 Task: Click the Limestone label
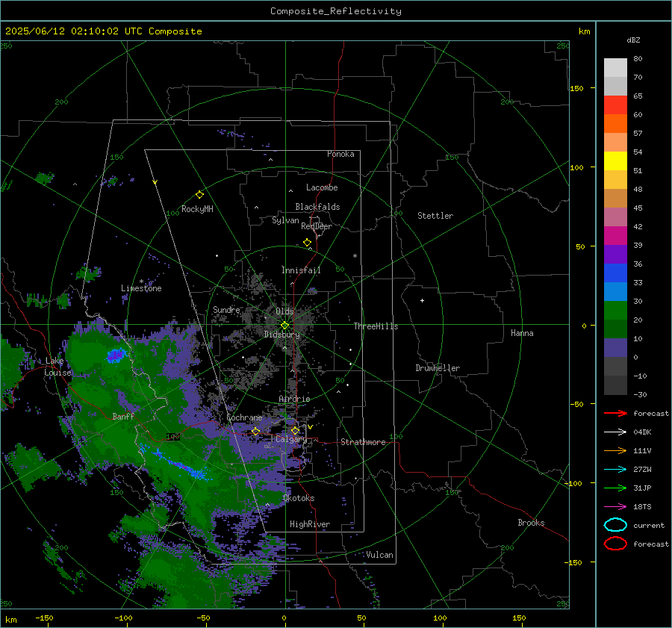click(141, 288)
